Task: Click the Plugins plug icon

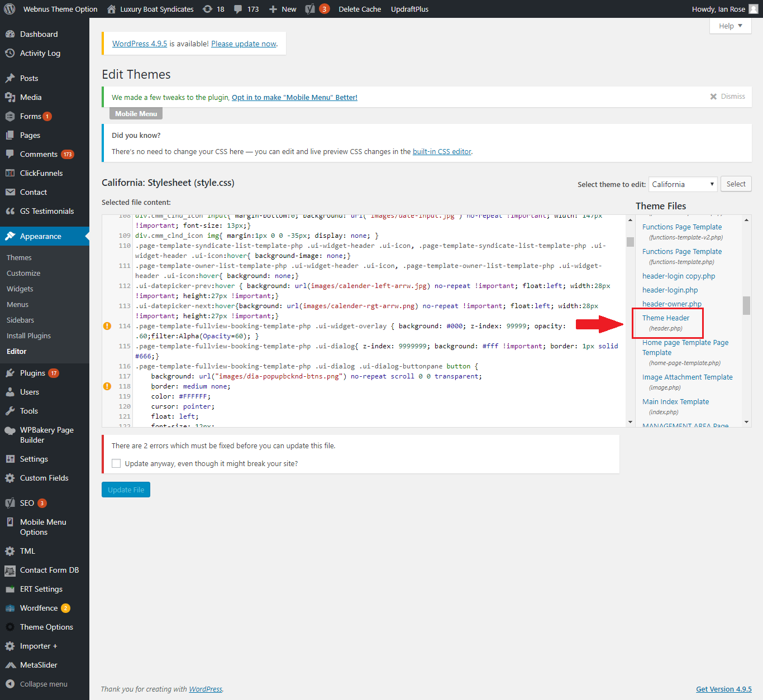Action: click(10, 373)
